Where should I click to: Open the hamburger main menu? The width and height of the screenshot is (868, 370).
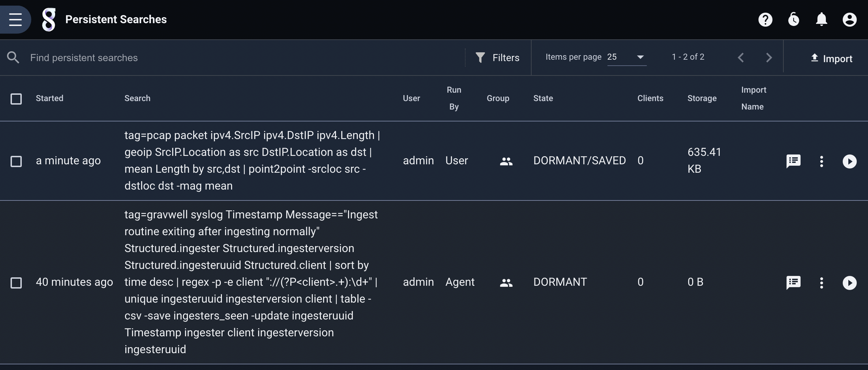15,19
